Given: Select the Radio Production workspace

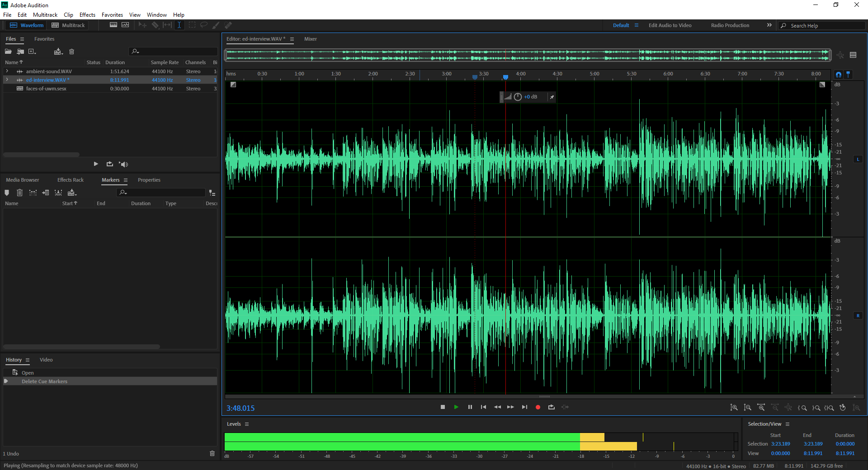Looking at the screenshot, I should [730, 25].
